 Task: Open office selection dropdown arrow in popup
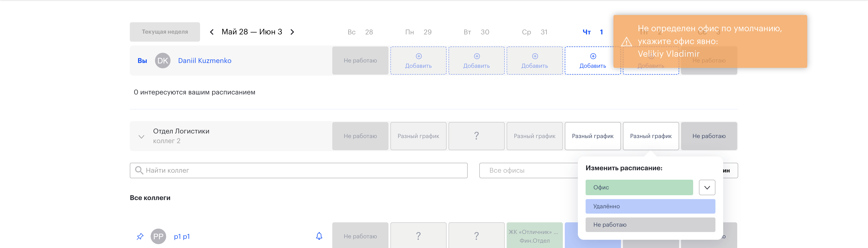[x=707, y=187]
